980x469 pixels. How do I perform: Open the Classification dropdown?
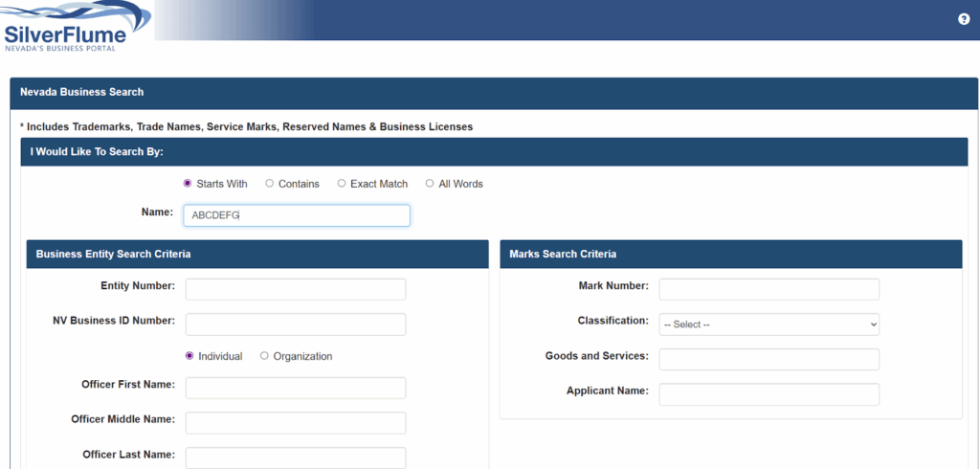[768, 324]
